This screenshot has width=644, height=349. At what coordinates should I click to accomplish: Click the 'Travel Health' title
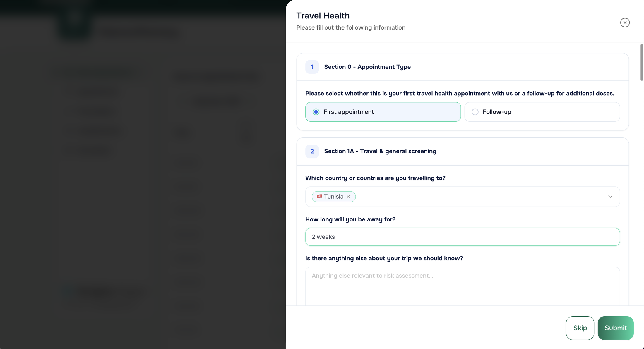click(x=323, y=16)
